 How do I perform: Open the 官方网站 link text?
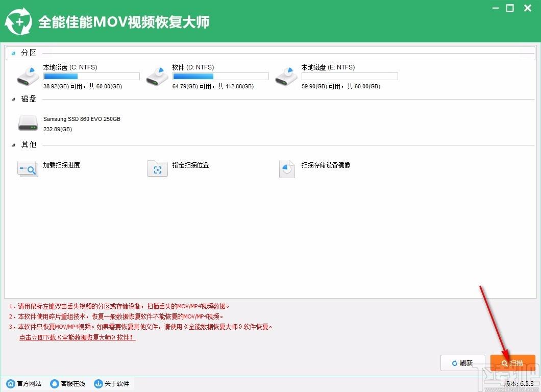coord(29,383)
